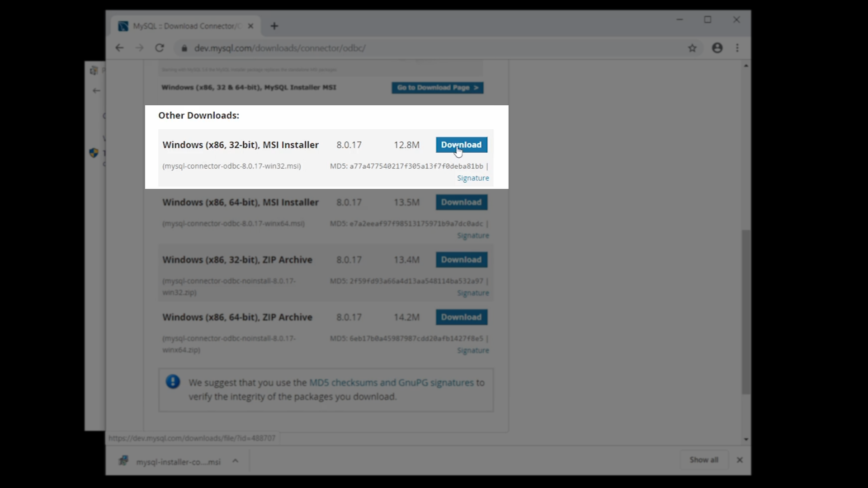The image size is (868, 488).
Task: Open Chrome three-dot menu
Action: point(737,48)
